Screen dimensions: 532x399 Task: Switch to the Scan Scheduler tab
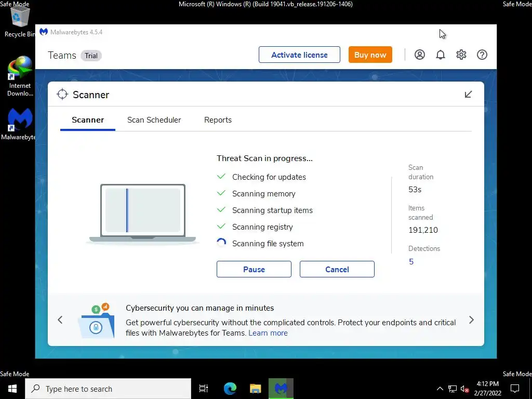click(154, 120)
